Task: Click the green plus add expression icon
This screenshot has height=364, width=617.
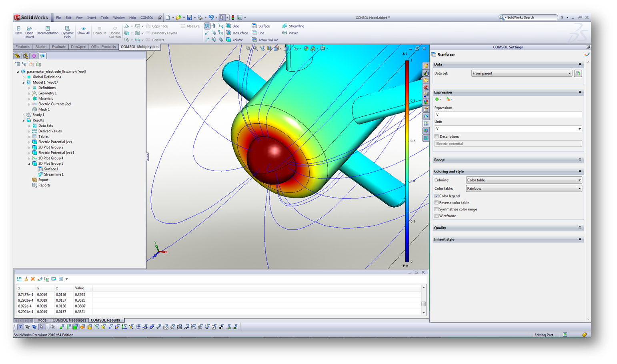Action: [x=437, y=99]
